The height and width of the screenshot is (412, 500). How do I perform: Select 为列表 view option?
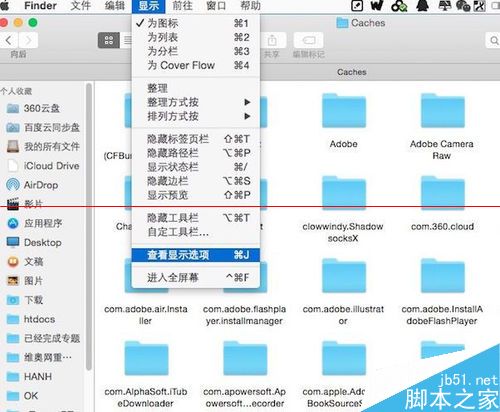pos(196,37)
